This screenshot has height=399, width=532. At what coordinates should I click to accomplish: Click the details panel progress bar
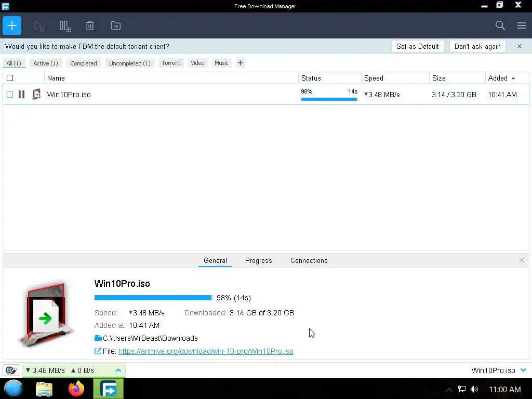(153, 298)
